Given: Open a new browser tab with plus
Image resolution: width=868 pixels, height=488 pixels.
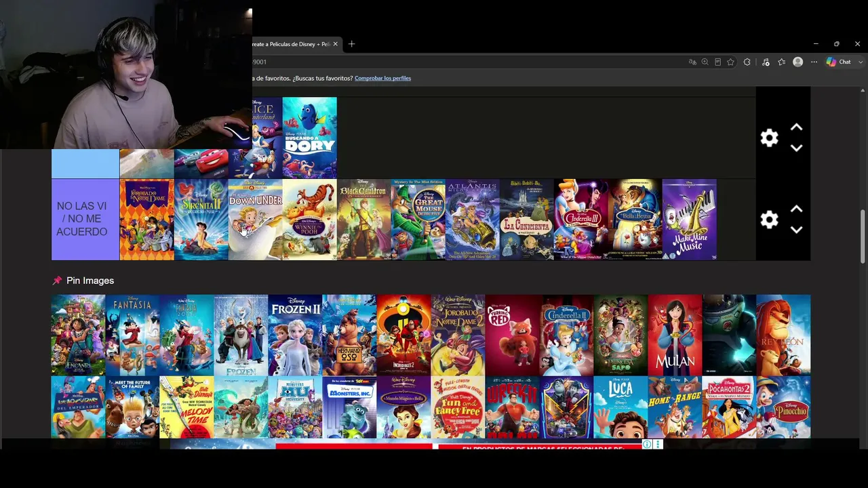Looking at the screenshot, I should tap(351, 44).
